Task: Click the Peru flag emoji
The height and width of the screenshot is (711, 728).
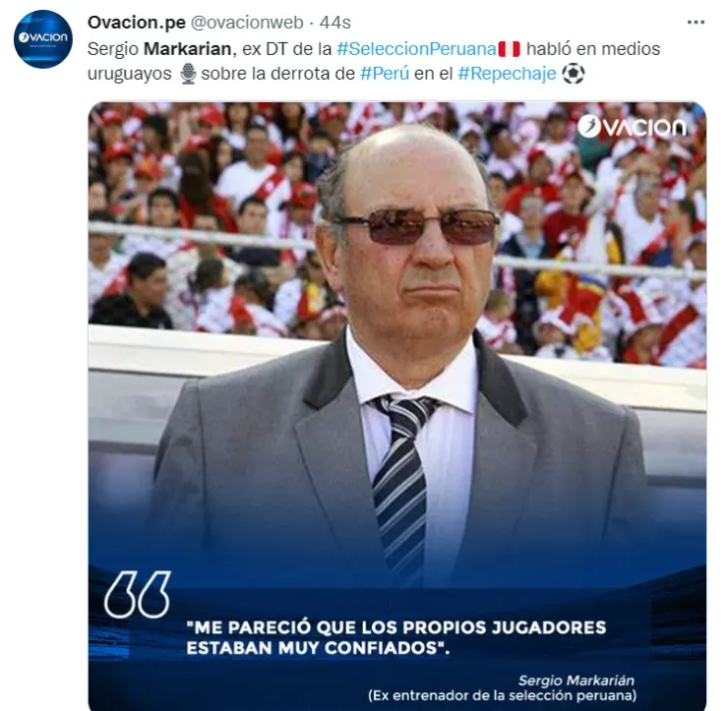Action: [x=509, y=49]
